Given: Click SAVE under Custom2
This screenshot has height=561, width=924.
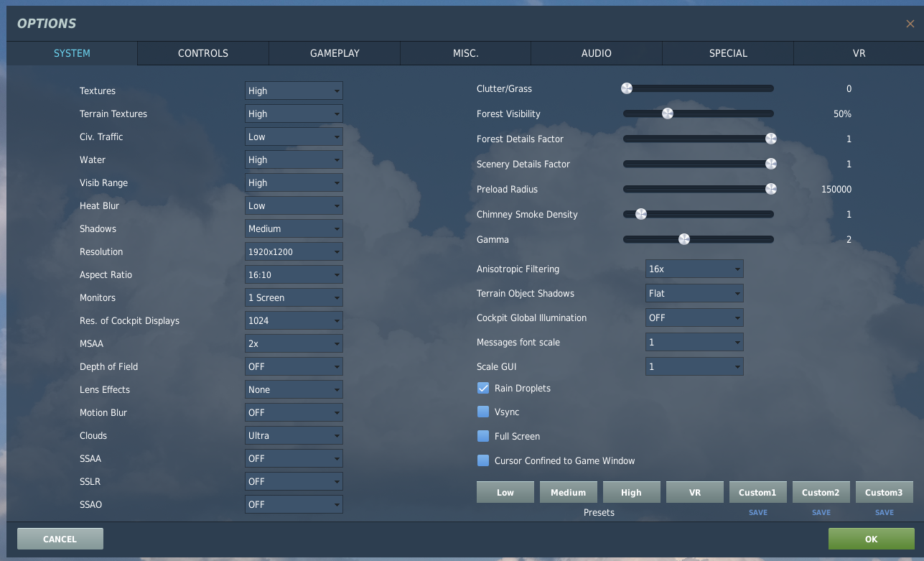Looking at the screenshot, I should tap(821, 512).
